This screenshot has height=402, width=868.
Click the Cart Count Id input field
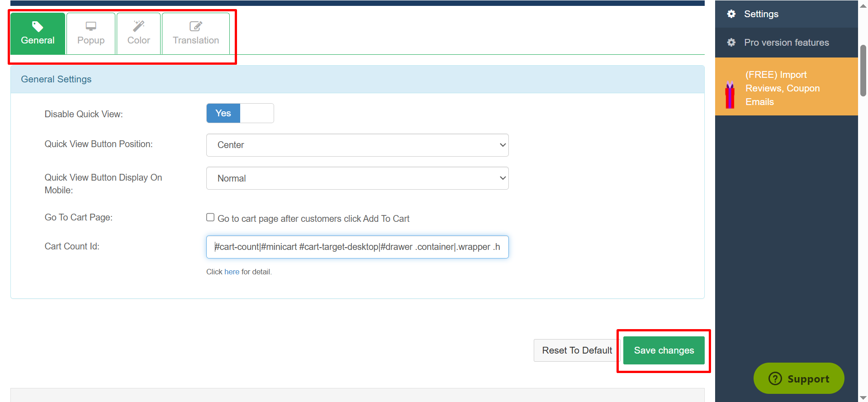[x=357, y=247]
